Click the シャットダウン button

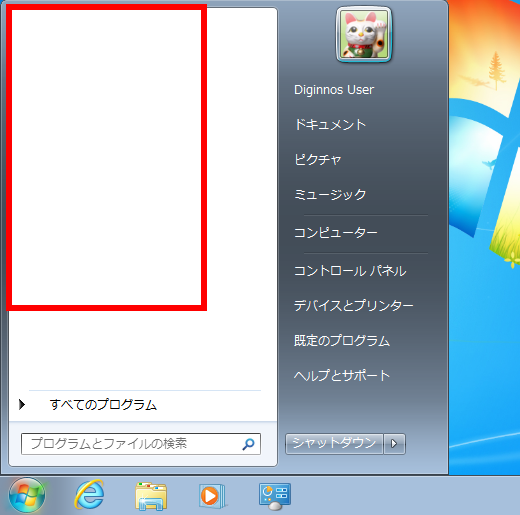click(x=334, y=444)
